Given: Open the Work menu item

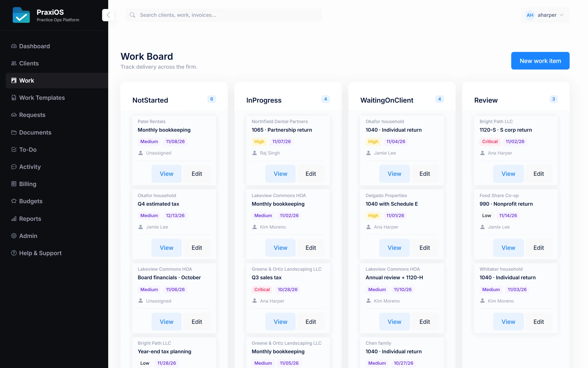Looking at the screenshot, I should [x=57, y=81].
